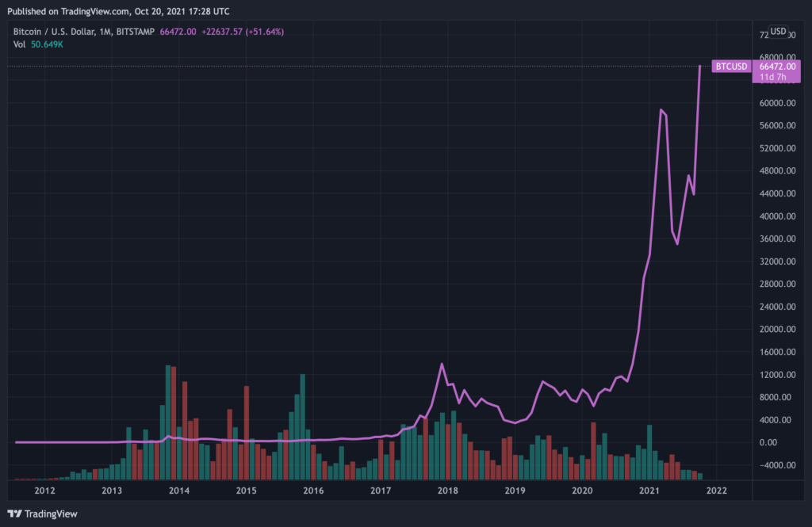The image size is (812, 527).
Task: Click the 2016 label on the time axis
Action: click(313, 491)
